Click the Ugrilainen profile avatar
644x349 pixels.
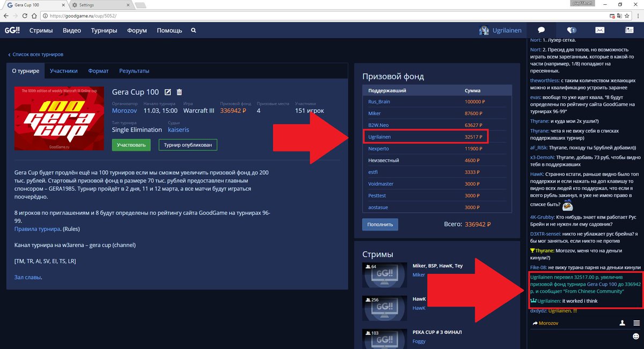pyautogui.click(x=484, y=31)
